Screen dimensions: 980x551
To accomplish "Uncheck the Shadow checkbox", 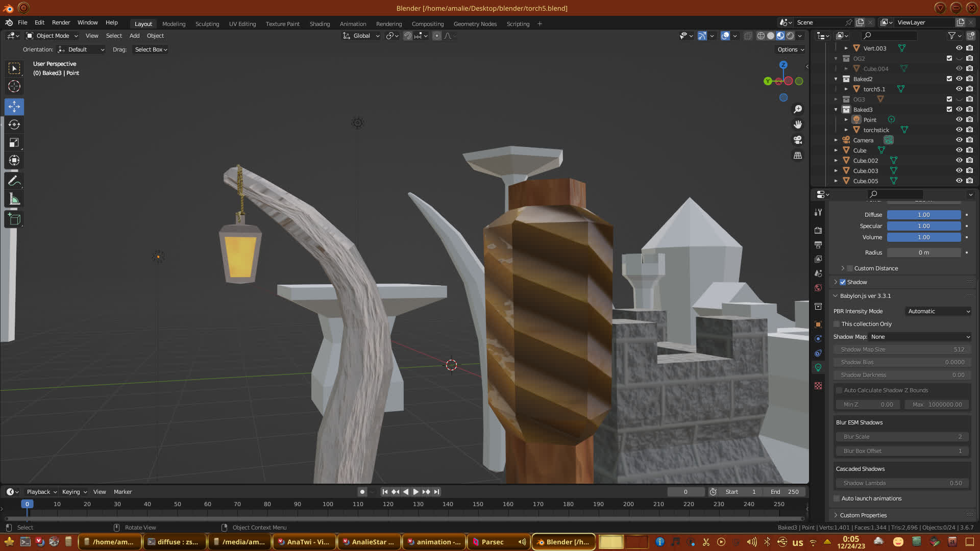I will pyautogui.click(x=843, y=282).
